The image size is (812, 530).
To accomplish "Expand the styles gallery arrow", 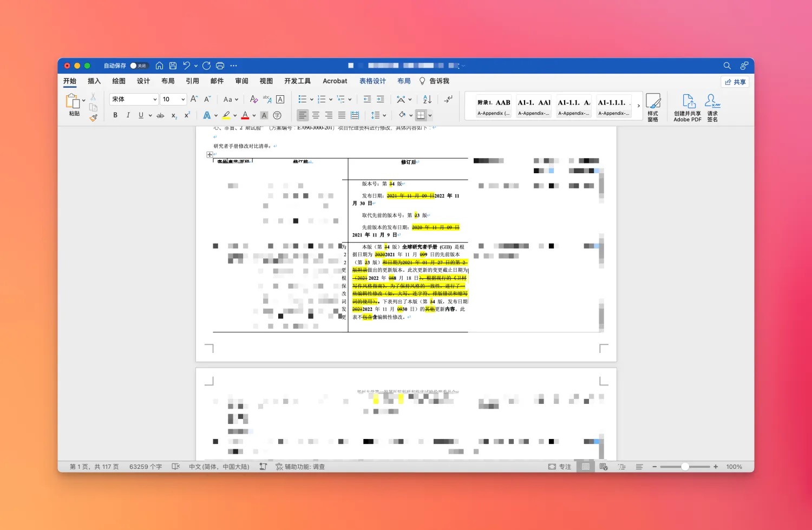I will coord(638,106).
